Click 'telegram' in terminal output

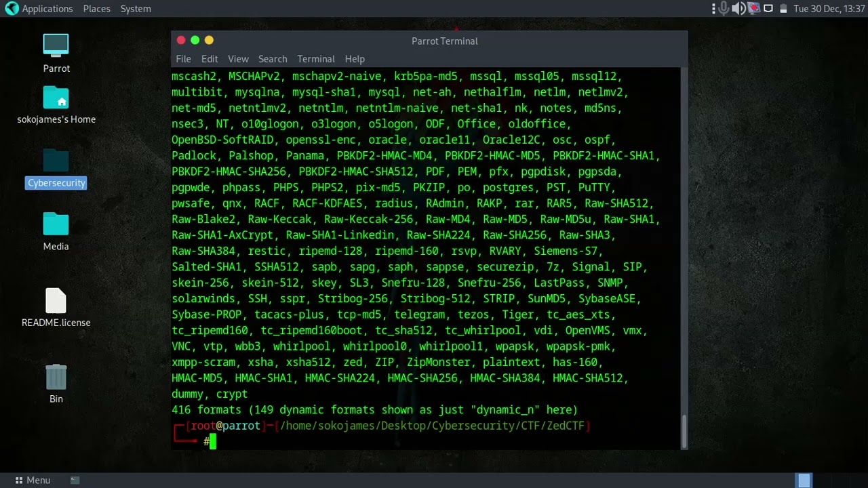[419, 314]
